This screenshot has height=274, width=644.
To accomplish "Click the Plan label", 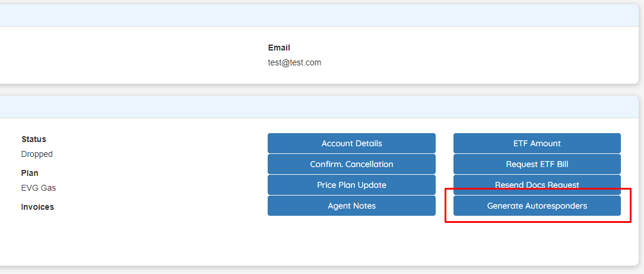I will tap(30, 173).
